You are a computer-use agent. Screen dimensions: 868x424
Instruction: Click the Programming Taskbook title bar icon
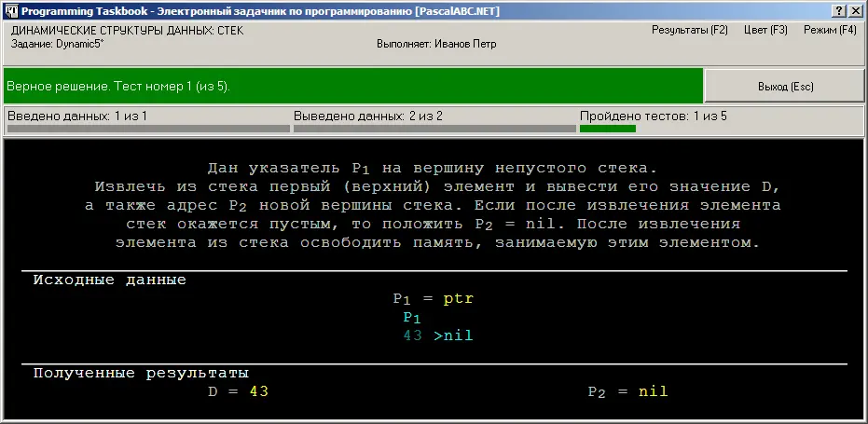click(9, 9)
